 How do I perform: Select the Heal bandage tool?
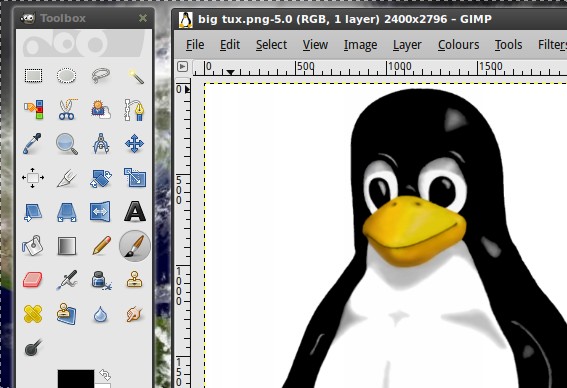tap(33, 314)
